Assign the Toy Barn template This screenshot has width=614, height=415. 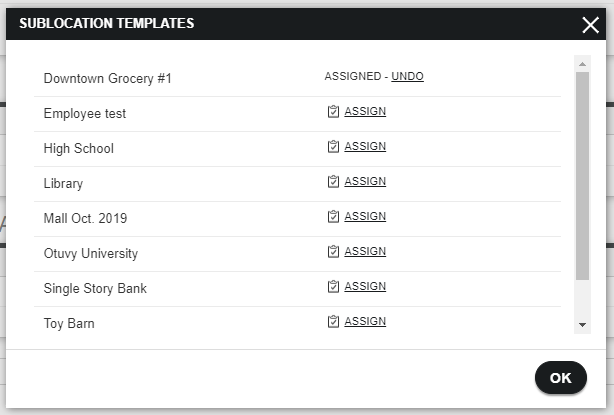(365, 321)
